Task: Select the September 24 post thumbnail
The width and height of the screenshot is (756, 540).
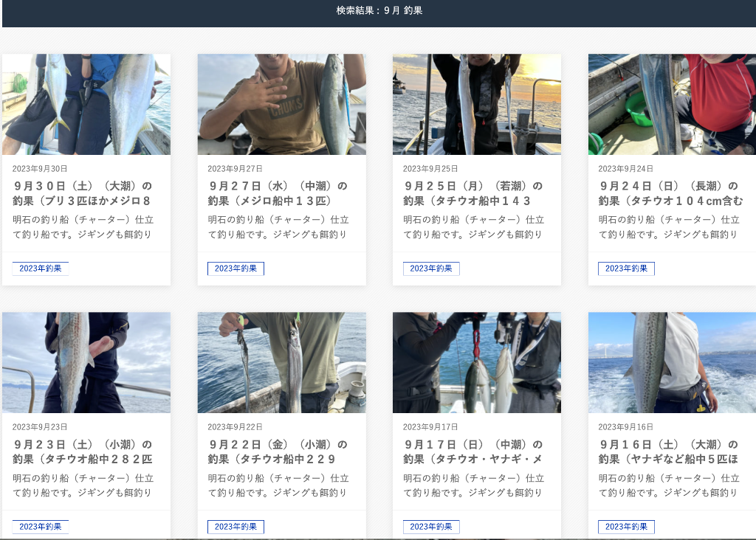Action: (672, 104)
